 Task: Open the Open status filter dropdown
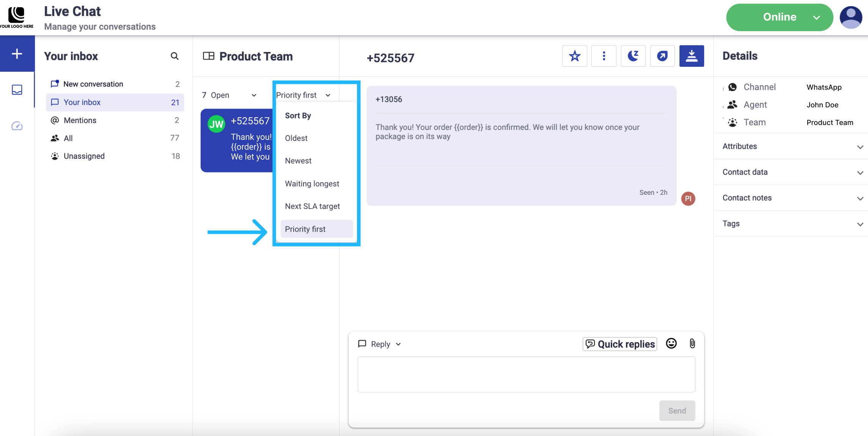click(x=229, y=95)
